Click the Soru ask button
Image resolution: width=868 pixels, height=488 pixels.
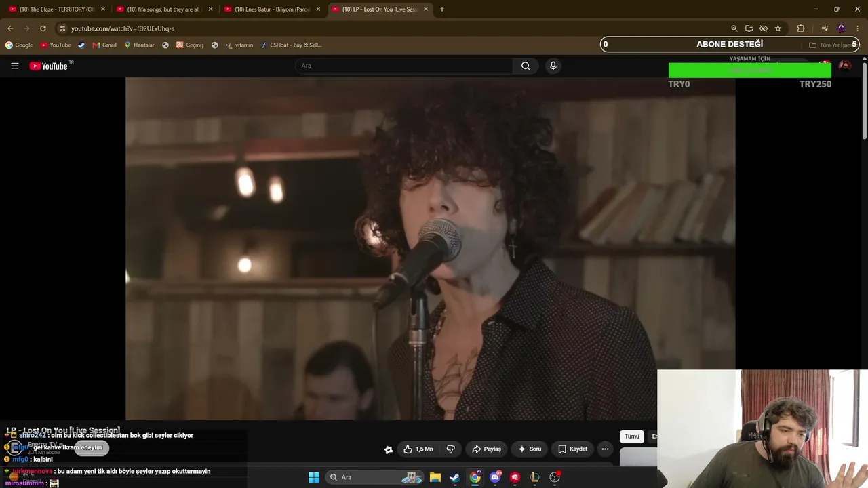click(x=530, y=449)
